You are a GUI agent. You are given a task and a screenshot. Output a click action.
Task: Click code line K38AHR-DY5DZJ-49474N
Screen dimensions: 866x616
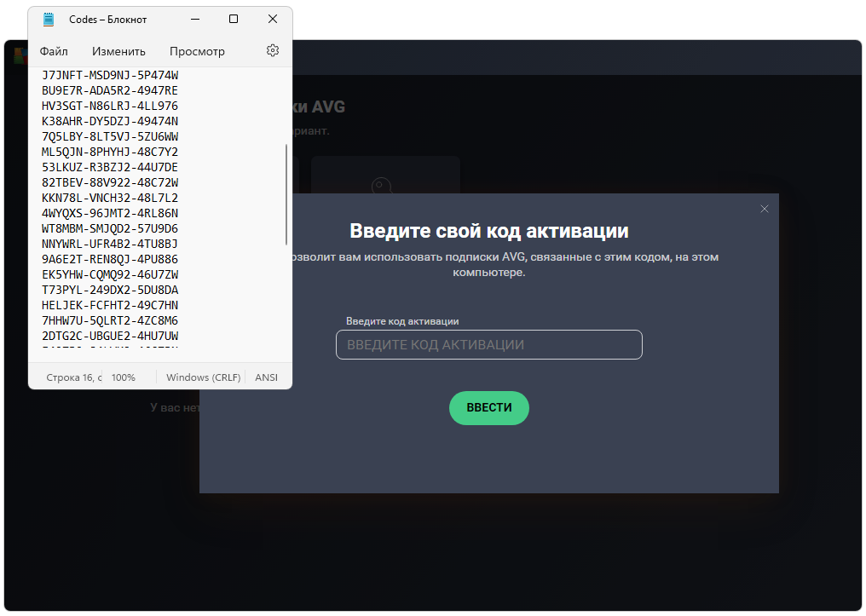pyautogui.click(x=110, y=121)
